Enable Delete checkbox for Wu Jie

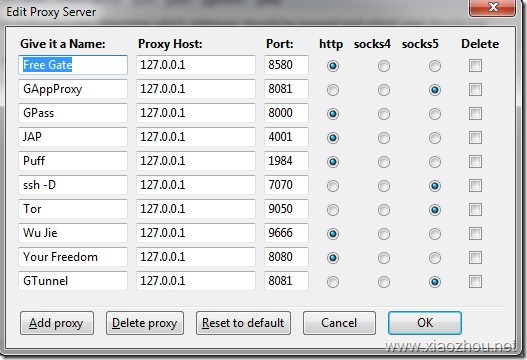coord(475,234)
